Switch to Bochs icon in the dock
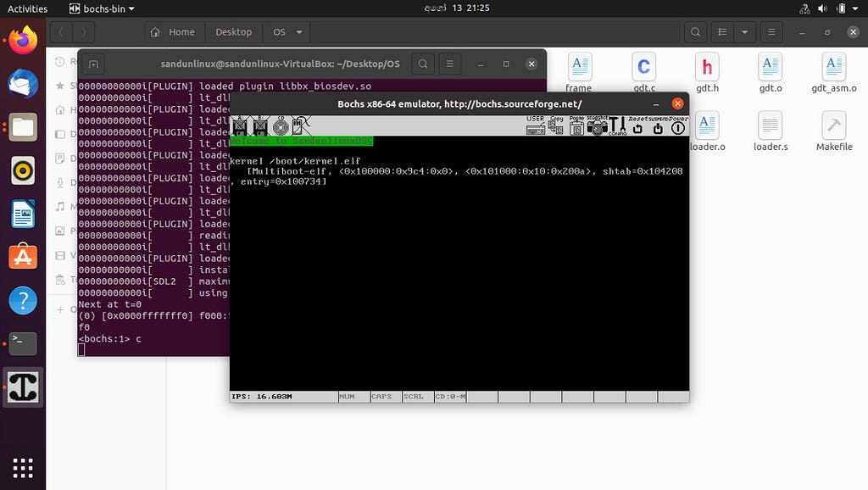 click(23, 387)
